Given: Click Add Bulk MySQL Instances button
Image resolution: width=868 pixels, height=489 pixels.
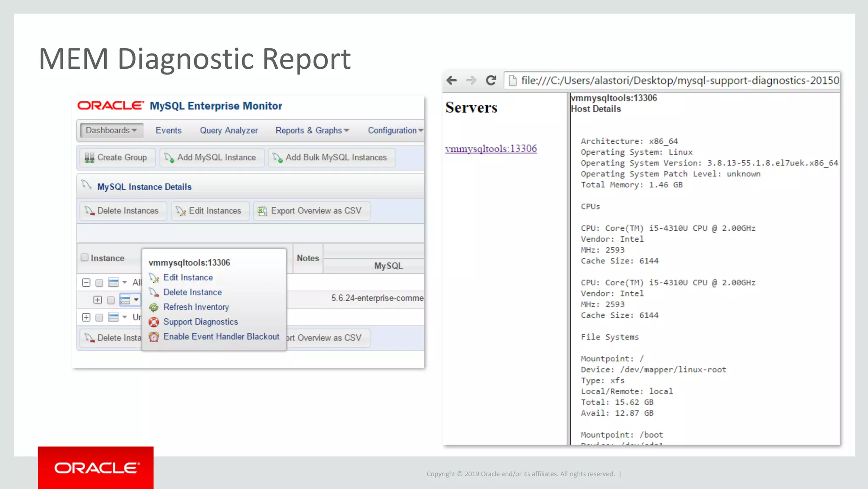Looking at the screenshot, I should tap(331, 157).
